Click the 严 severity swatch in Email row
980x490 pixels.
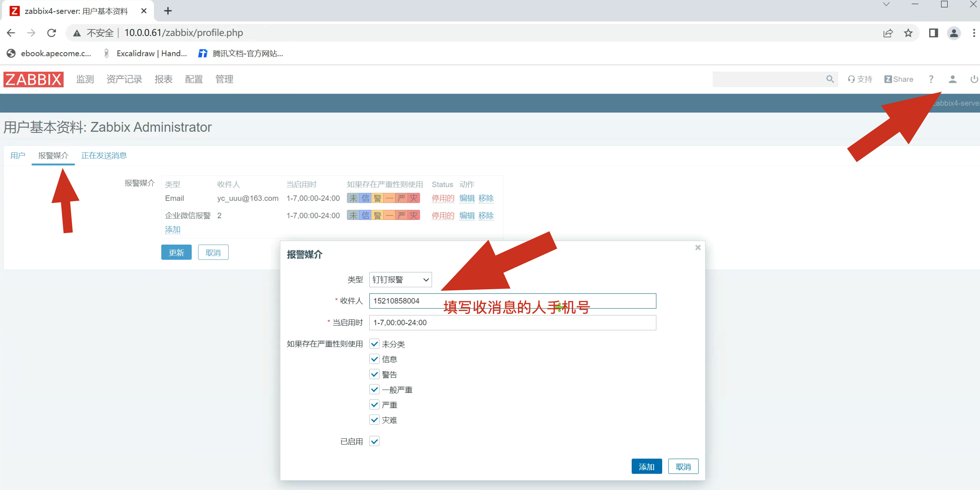[x=401, y=198]
